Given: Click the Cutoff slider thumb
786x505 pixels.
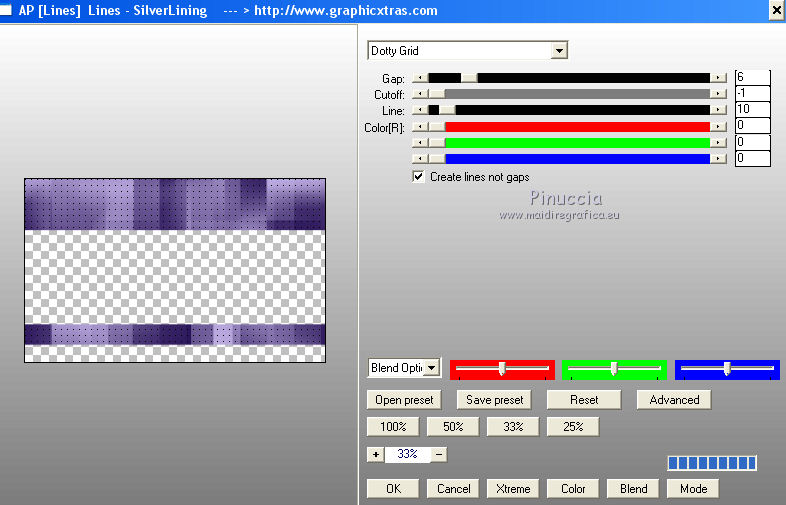Looking at the screenshot, I should [437, 94].
